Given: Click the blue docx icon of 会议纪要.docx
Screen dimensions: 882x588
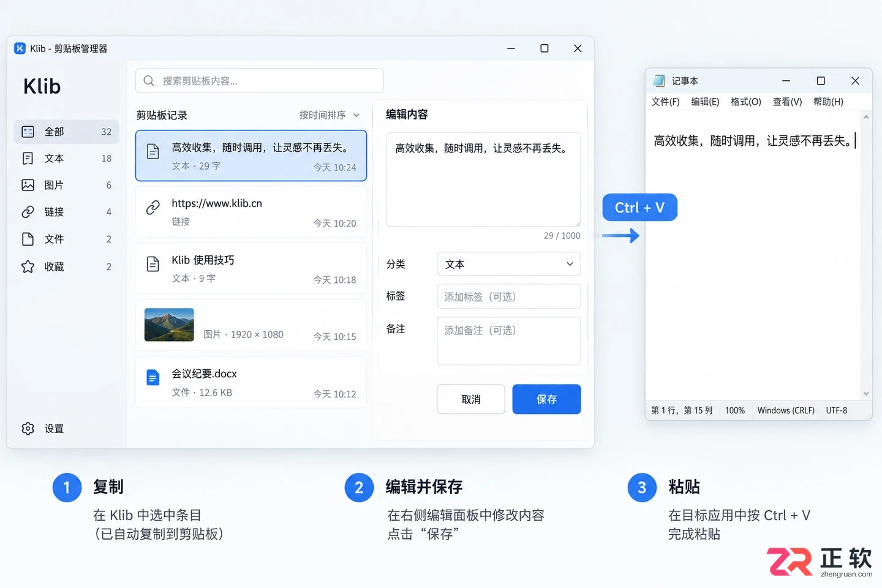Looking at the screenshot, I should point(153,378).
